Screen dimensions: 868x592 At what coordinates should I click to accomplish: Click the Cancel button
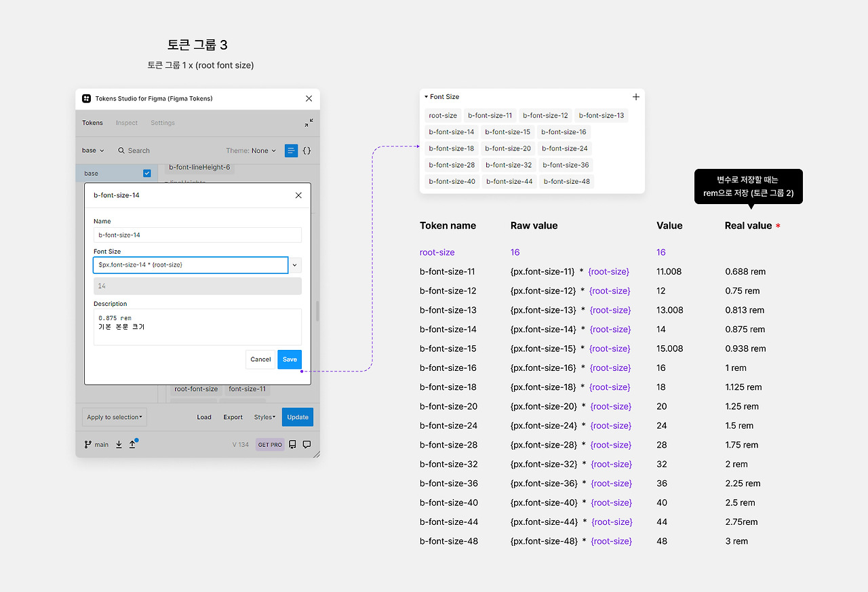[x=260, y=359]
